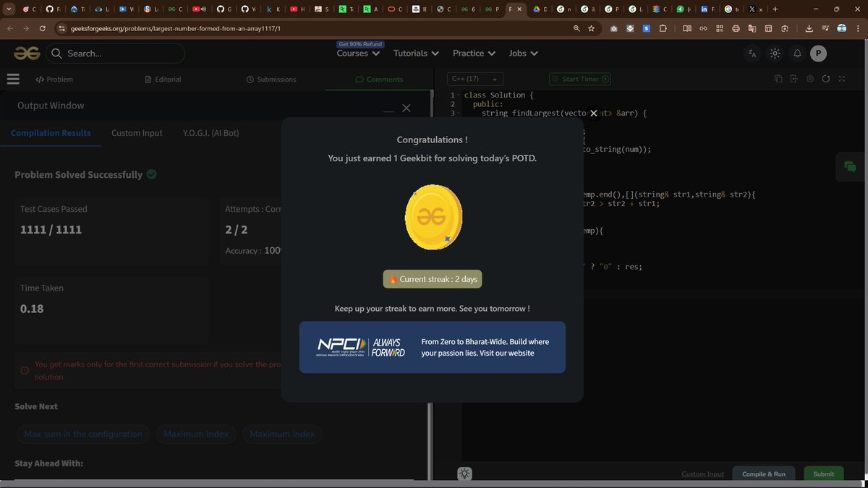
Task: Click the green Submit button
Action: pos(824,474)
